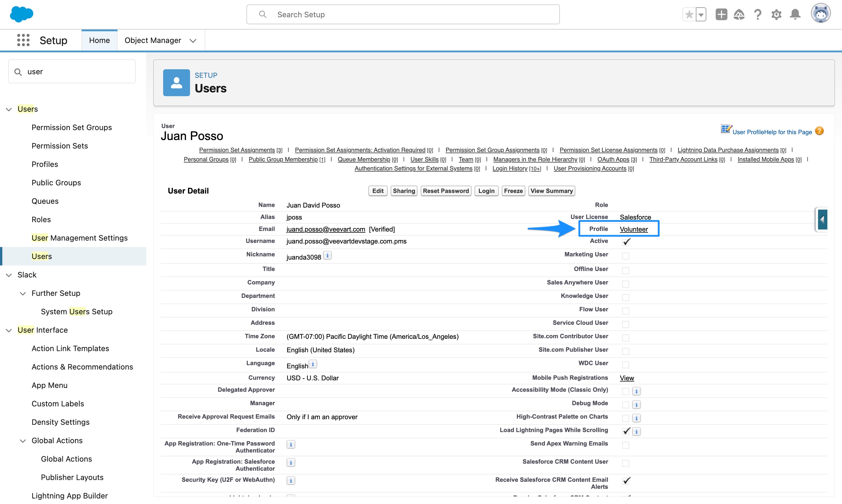This screenshot has height=504, width=842.
Task: Open the Volunteer profile link
Action: coord(634,229)
